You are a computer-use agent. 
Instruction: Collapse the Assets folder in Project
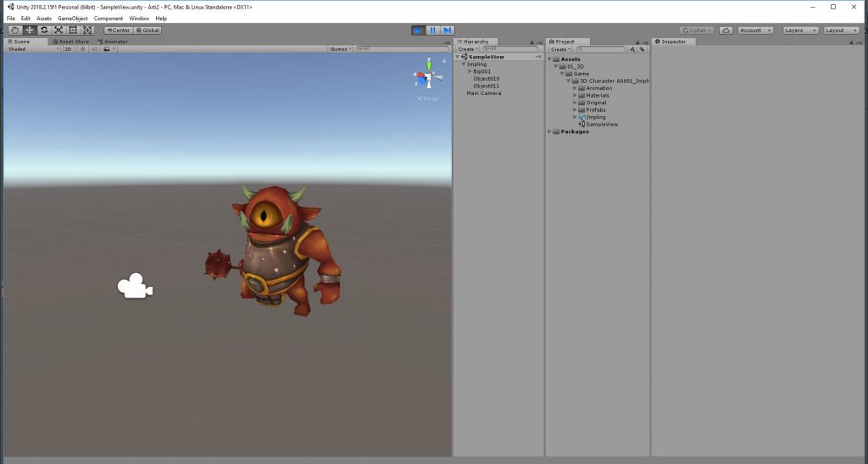(x=549, y=59)
